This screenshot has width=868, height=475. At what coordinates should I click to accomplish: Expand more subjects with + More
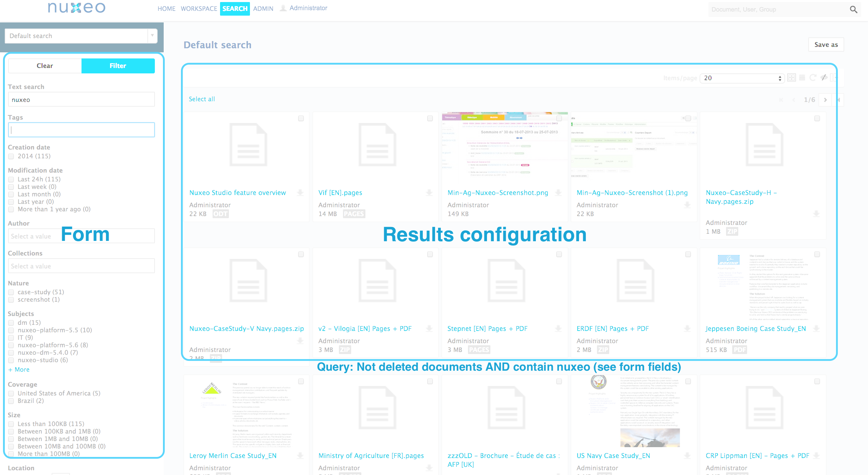pyautogui.click(x=19, y=369)
